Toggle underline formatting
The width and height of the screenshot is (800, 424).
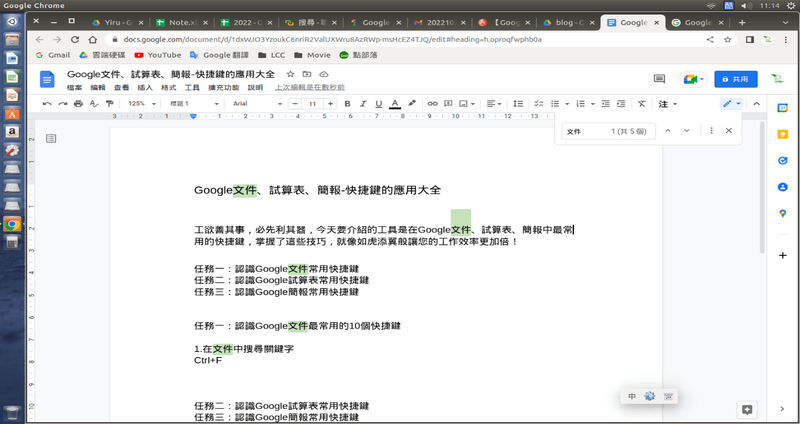[378, 104]
